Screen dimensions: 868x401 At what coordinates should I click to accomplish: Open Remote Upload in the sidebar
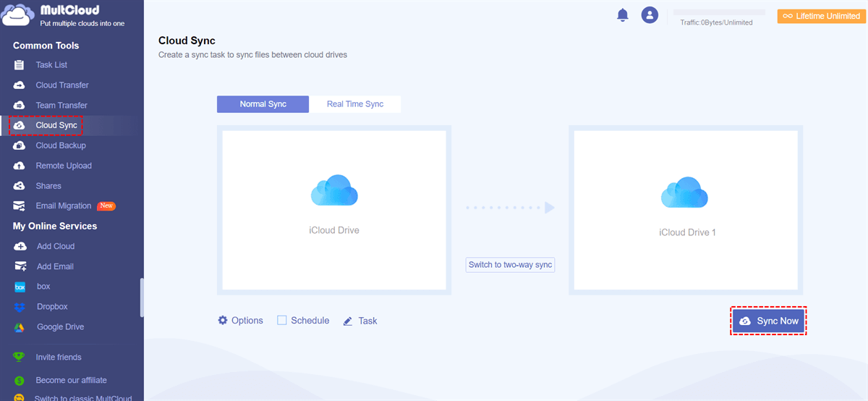64,166
